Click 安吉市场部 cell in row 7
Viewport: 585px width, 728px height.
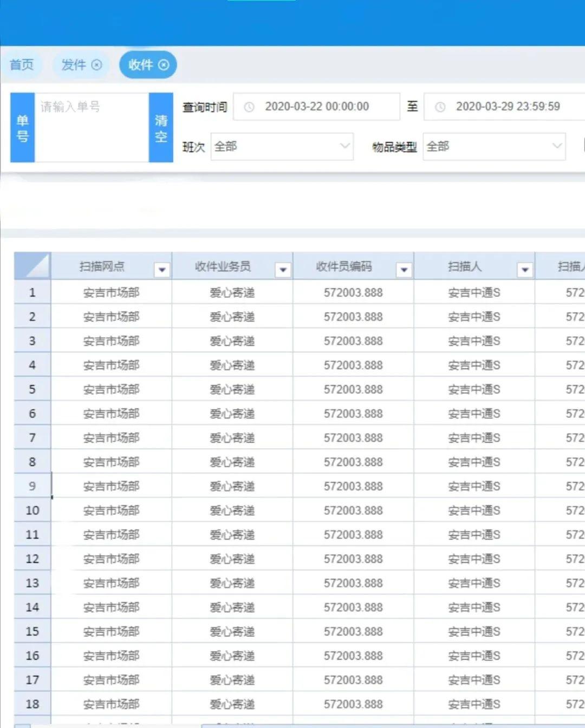112,437
